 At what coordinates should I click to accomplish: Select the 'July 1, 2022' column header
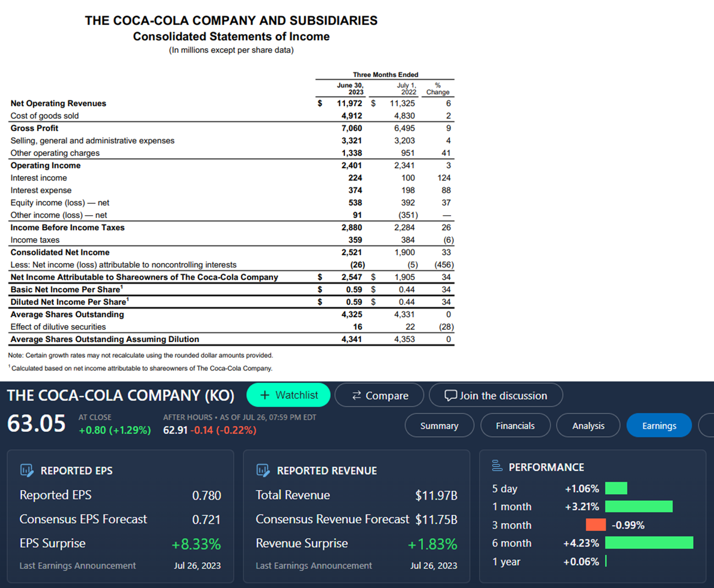point(406,89)
